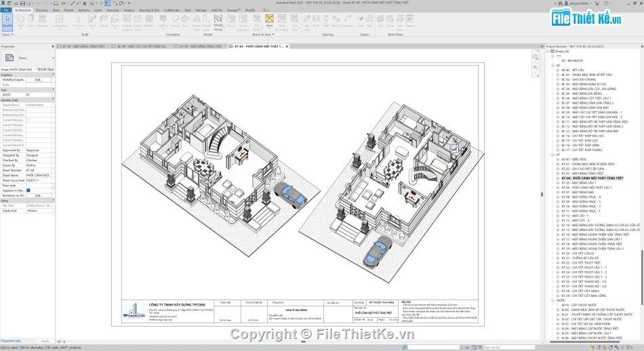Switch to the Annotate ribbon tab
This screenshot has height=351, width=644.
coord(113,10)
